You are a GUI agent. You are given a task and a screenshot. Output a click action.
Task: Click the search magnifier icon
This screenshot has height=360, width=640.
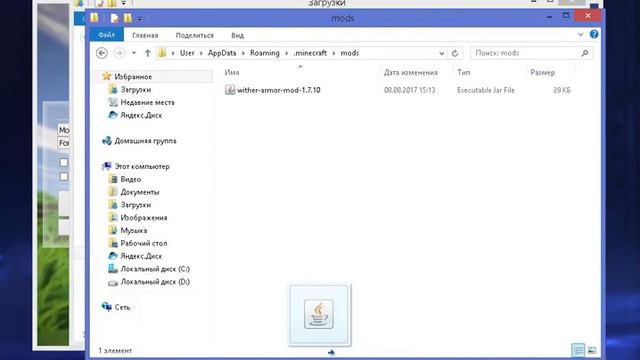584,53
